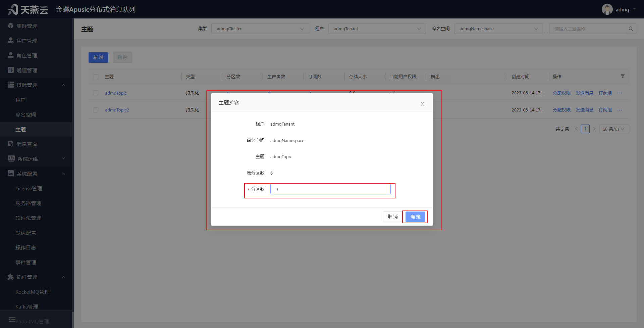644x328 pixels.
Task: Click the 消息查询 search-document icon
Action: click(x=11, y=144)
